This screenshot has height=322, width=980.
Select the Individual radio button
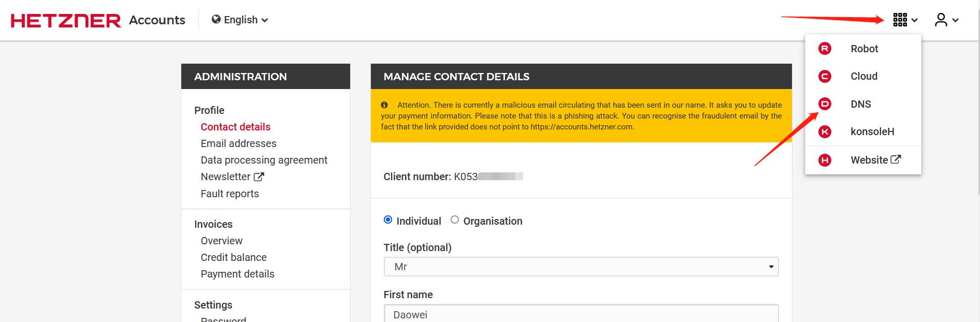click(x=388, y=220)
